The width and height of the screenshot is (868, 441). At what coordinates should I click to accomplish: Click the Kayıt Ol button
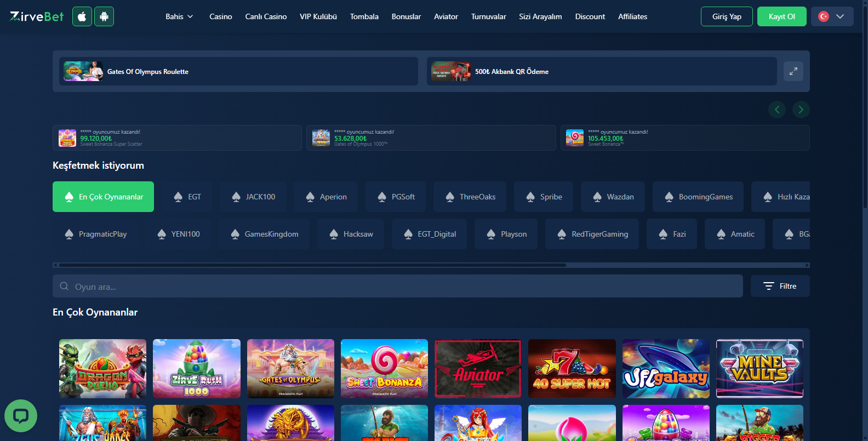(x=782, y=16)
